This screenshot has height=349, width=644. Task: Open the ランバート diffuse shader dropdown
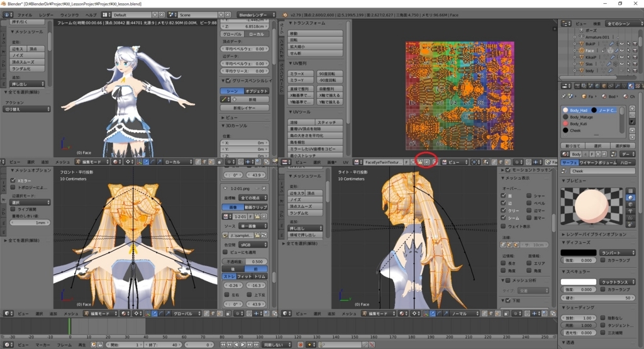[x=618, y=253]
